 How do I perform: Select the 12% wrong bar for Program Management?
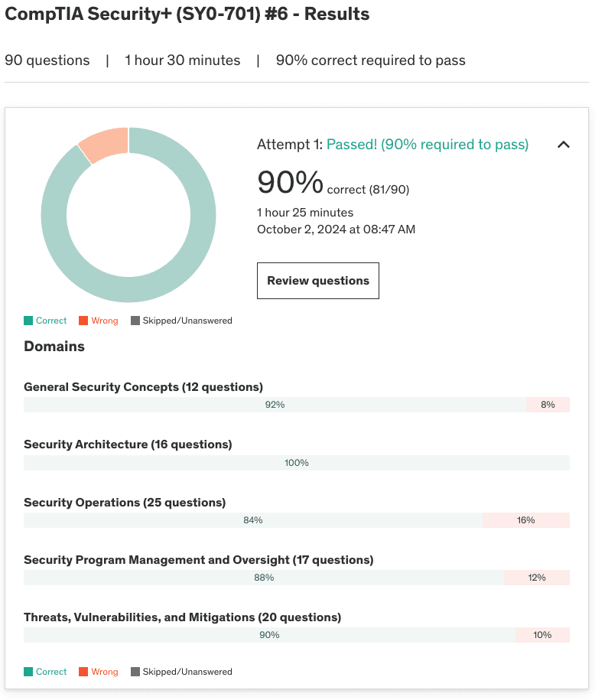pos(537,578)
